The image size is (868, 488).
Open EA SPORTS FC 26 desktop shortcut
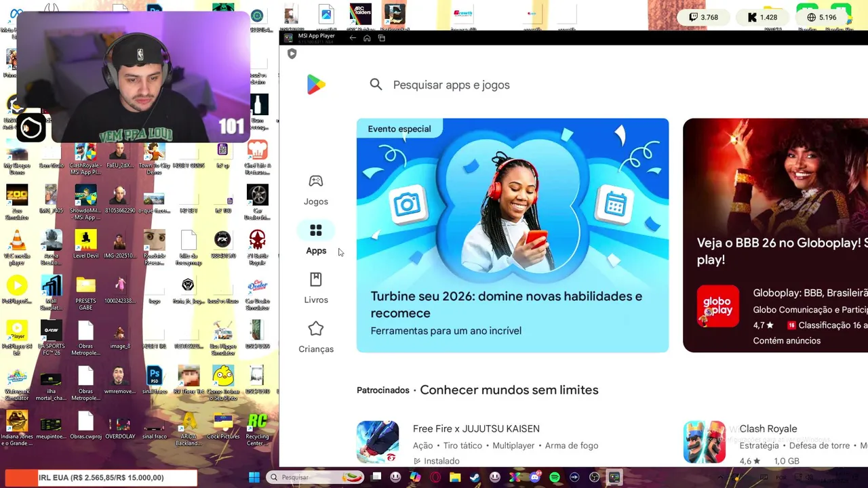52,338
